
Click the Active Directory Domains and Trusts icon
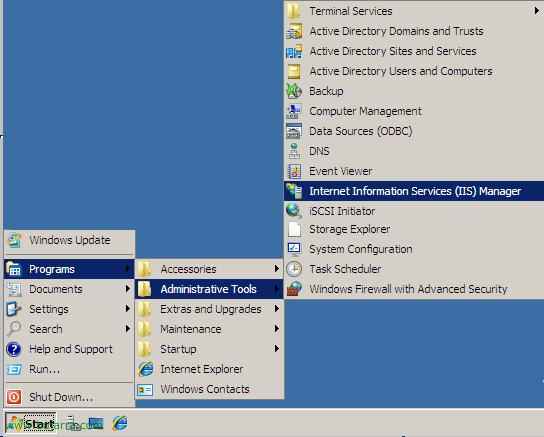tap(294, 31)
